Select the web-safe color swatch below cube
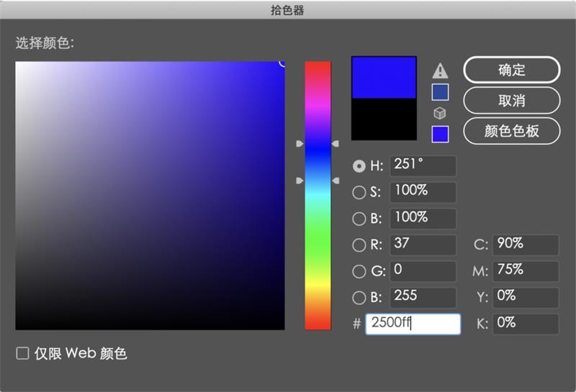 point(440,134)
